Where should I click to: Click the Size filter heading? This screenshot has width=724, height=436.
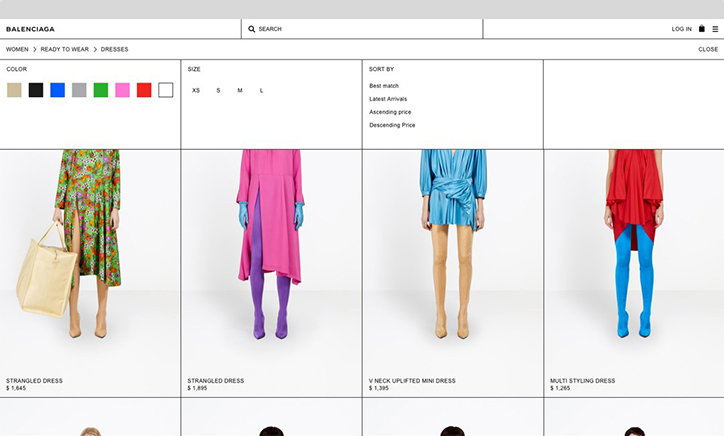[194, 69]
